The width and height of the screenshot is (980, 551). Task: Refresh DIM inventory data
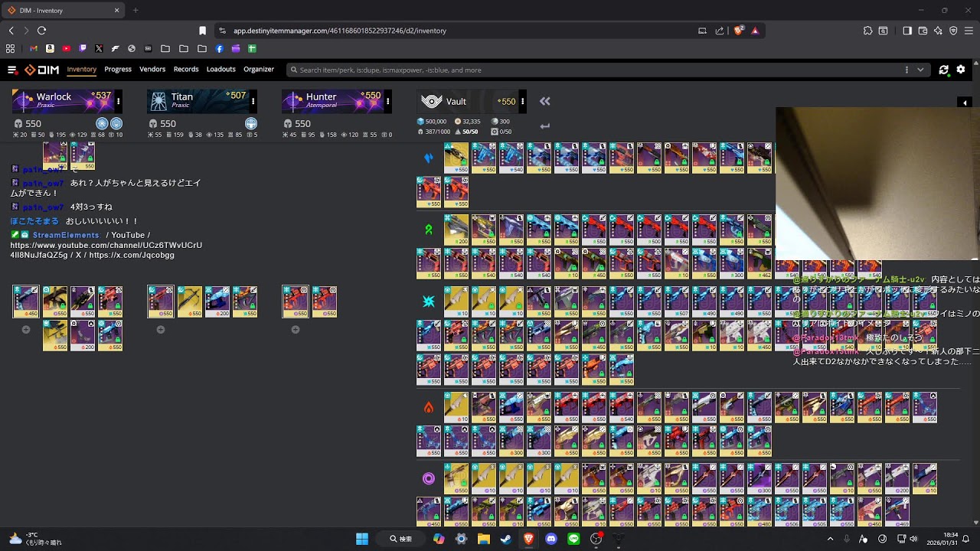point(944,70)
